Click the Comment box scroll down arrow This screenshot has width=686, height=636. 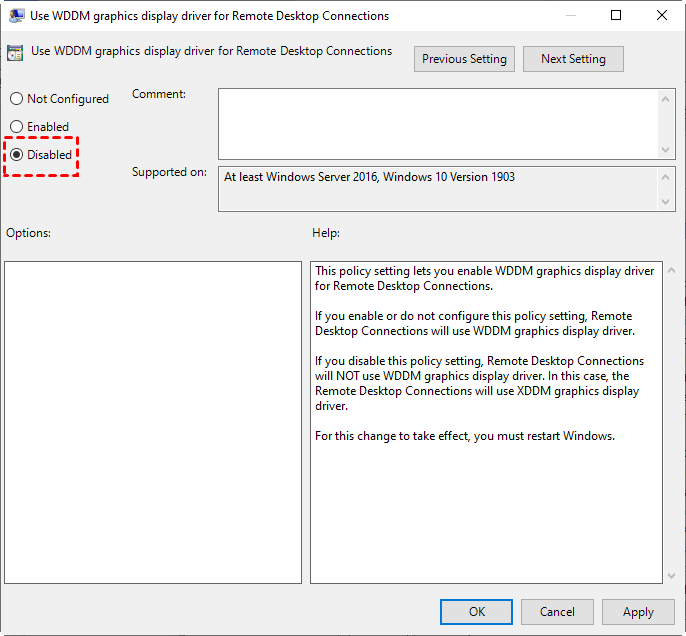(665, 150)
